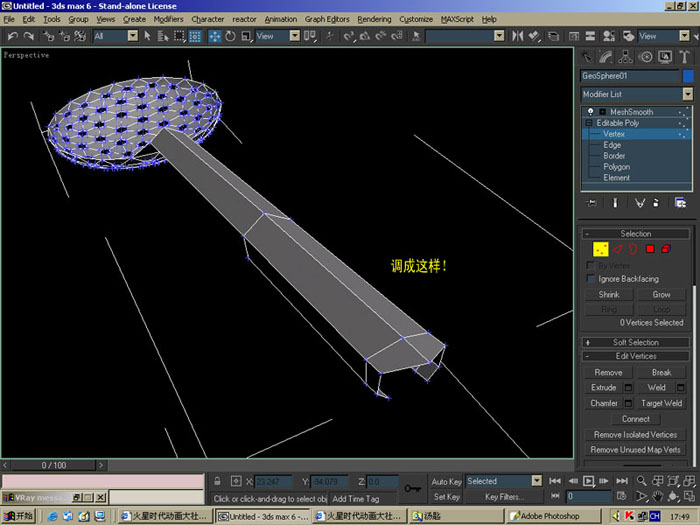This screenshot has height=525, width=700.
Task: Activate the Select and Uniform Scale tool
Action: (246, 36)
